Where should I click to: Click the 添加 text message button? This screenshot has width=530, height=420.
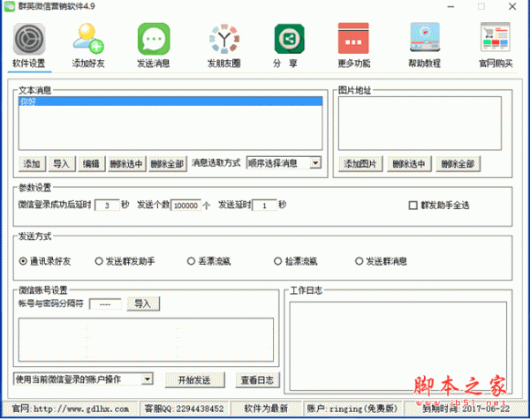(32, 164)
